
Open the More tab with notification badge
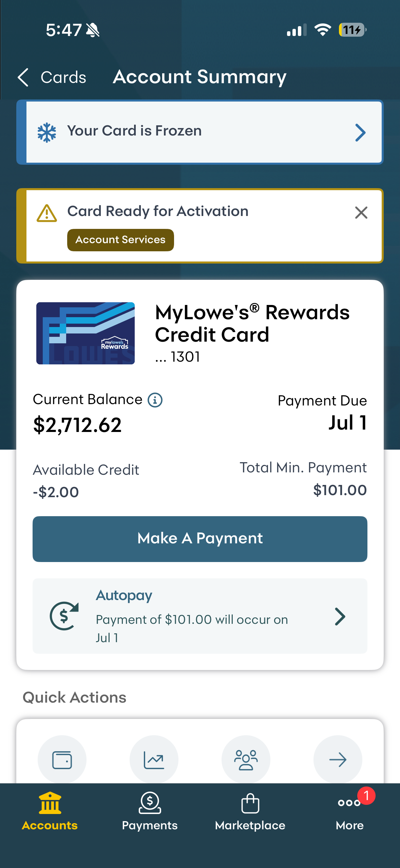(x=350, y=811)
